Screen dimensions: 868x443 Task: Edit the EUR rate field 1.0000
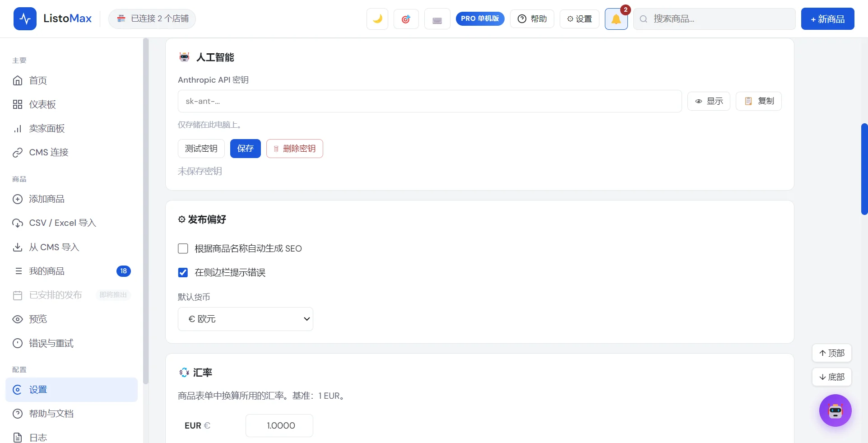[x=279, y=425]
